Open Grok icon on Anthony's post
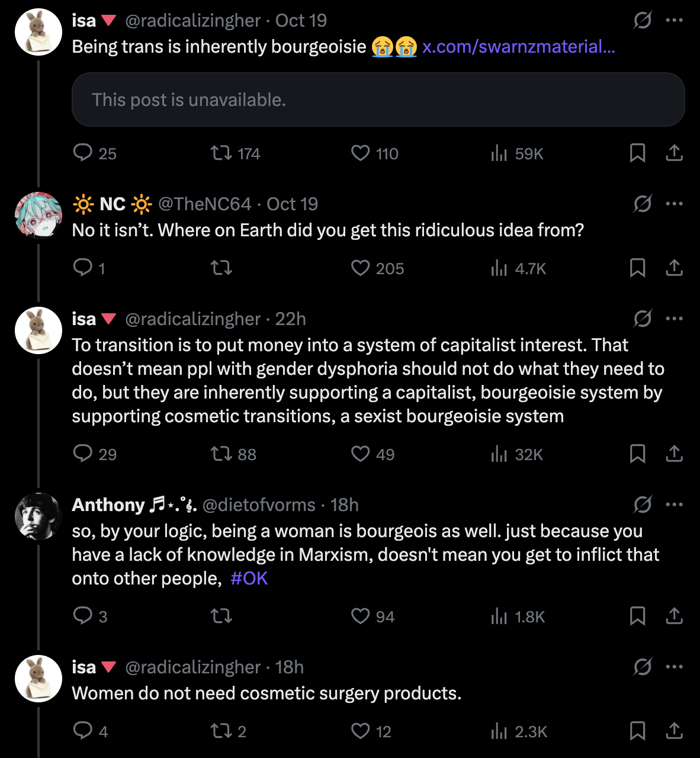700x758 pixels. coord(642,505)
